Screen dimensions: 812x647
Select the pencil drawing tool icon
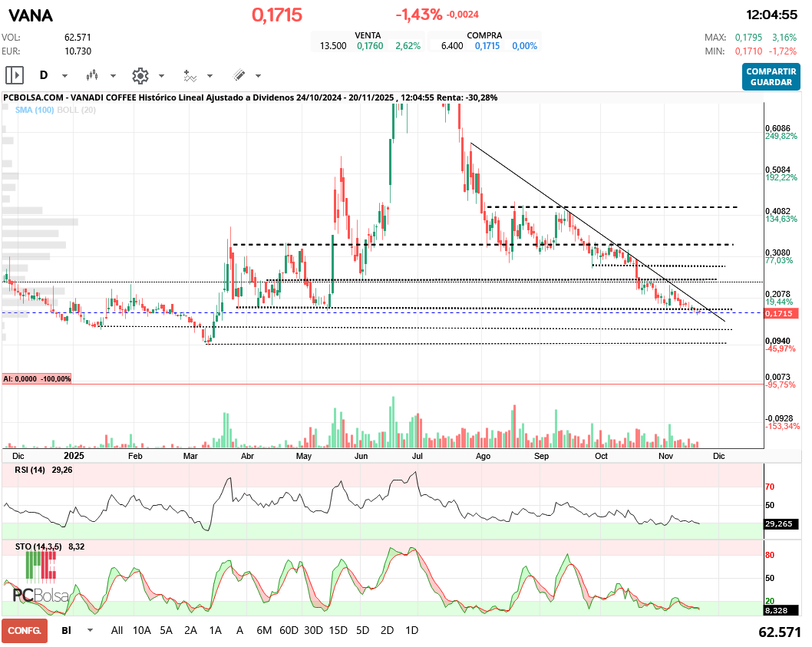239,75
